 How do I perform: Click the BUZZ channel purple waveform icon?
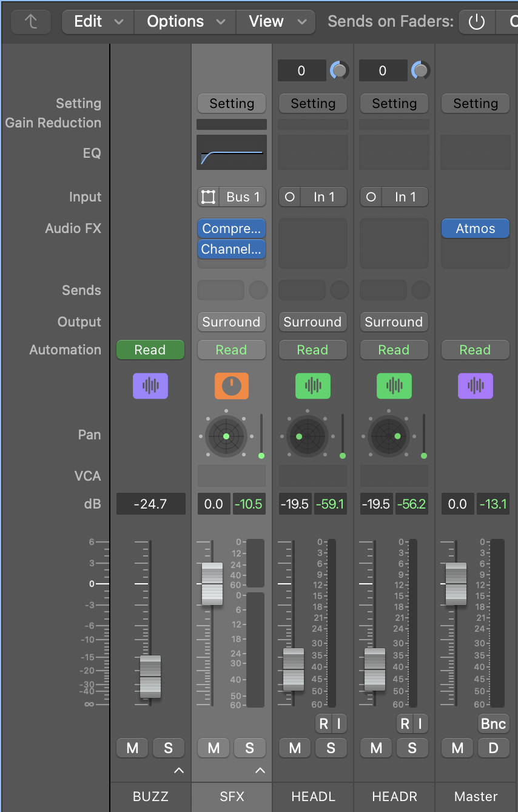tap(150, 385)
